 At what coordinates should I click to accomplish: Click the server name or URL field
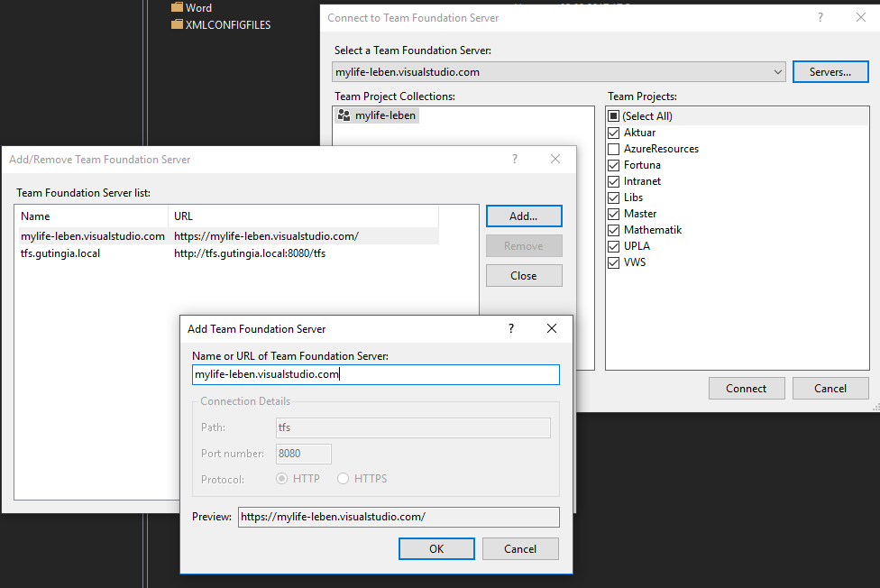[376, 374]
